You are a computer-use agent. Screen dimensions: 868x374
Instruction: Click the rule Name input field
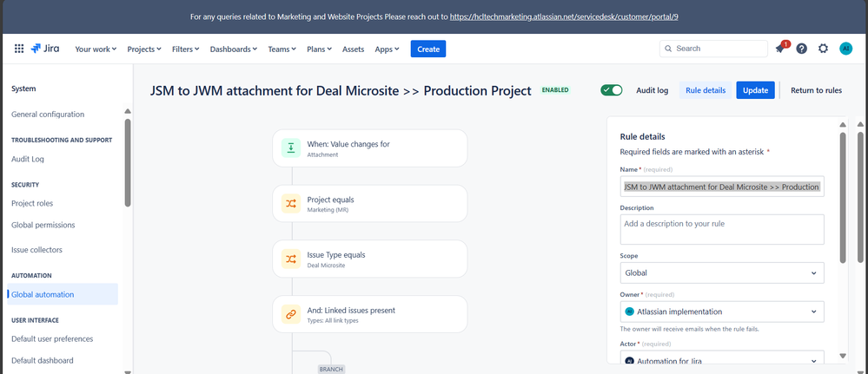pos(722,187)
